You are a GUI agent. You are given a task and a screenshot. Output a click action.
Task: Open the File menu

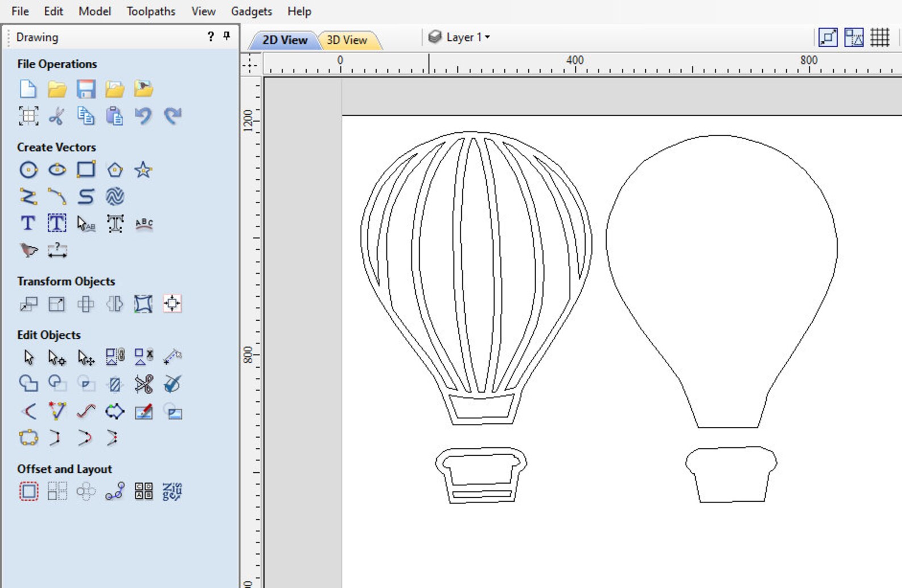pos(20,11)
